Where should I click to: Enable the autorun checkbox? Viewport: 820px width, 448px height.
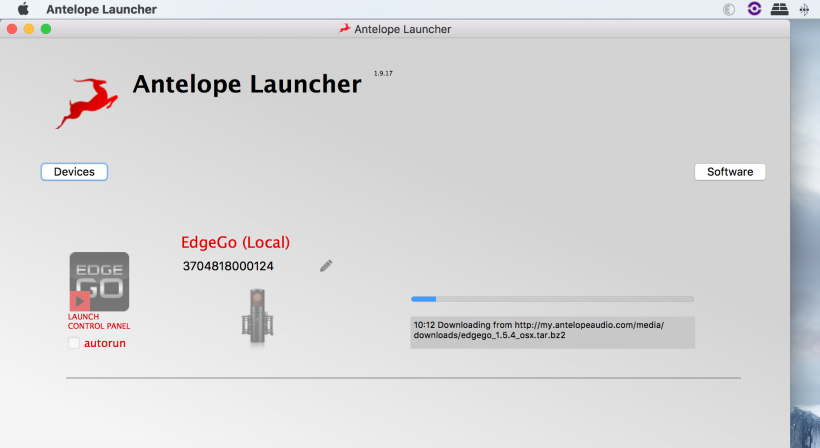coord(74,343)
